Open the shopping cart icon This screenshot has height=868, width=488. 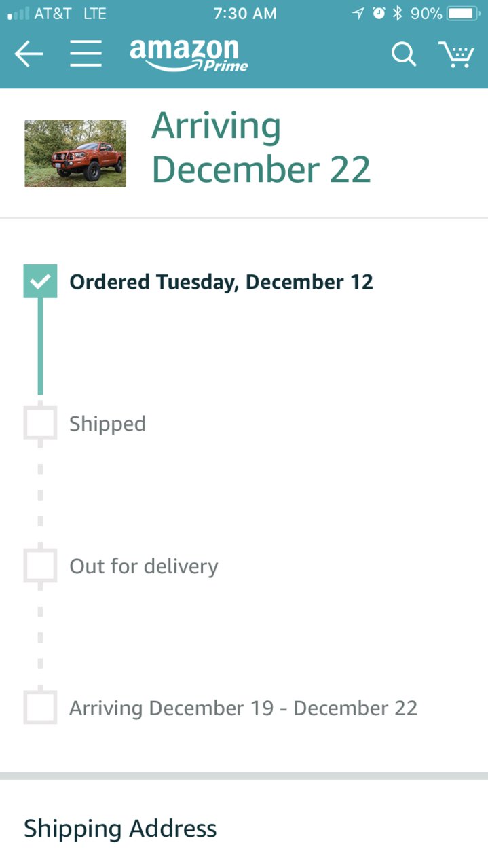456,54
